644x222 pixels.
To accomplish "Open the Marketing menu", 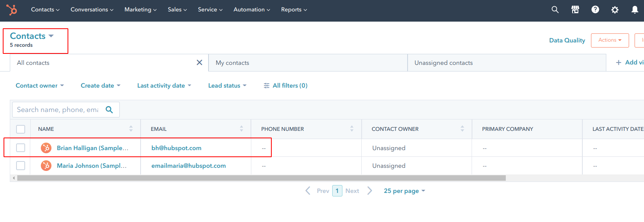I will [141, 9].
